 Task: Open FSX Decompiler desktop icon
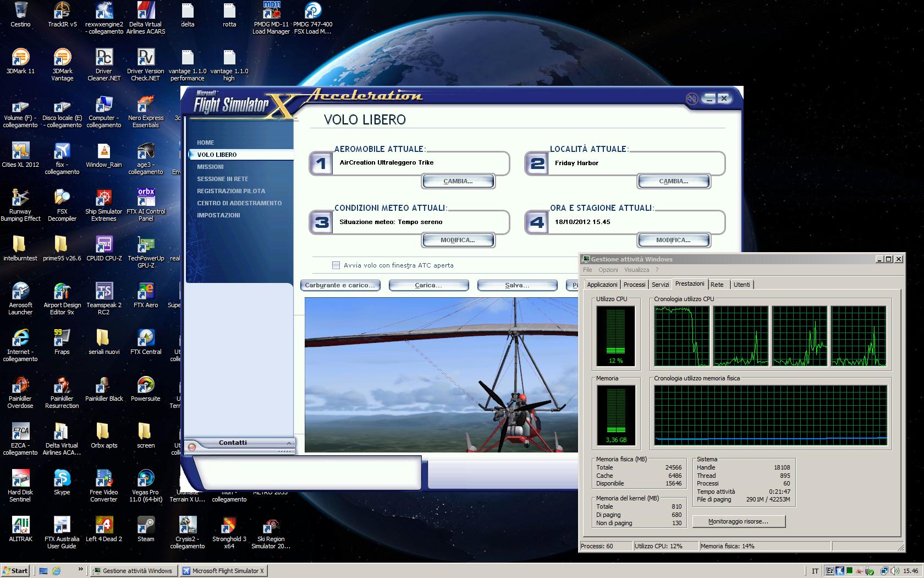pos(62,205)
